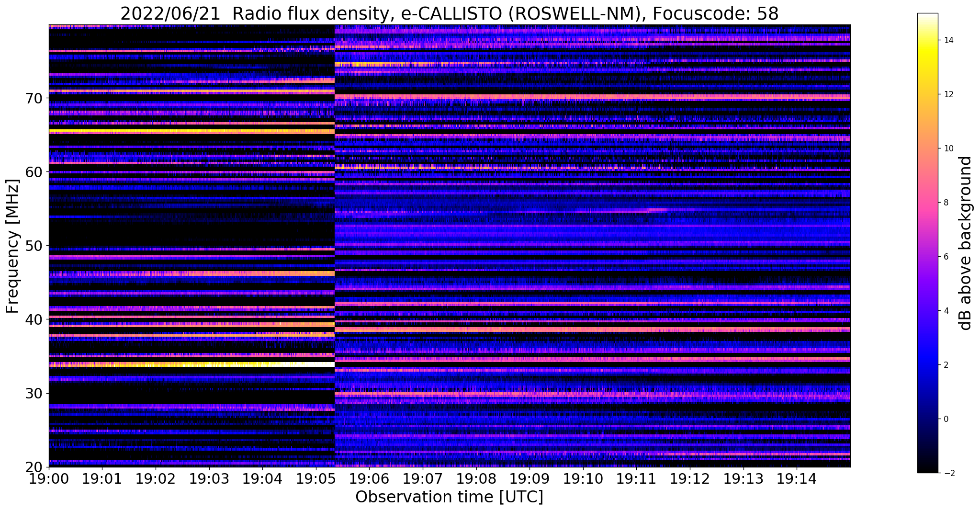This screenshot has width=980, height=511.
Task: Click the 'Frequency [MHz]' axis label
Action: 12,246
